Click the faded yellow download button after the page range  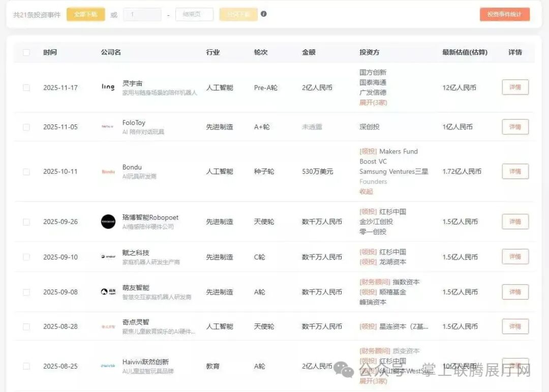tap(238, 14)
